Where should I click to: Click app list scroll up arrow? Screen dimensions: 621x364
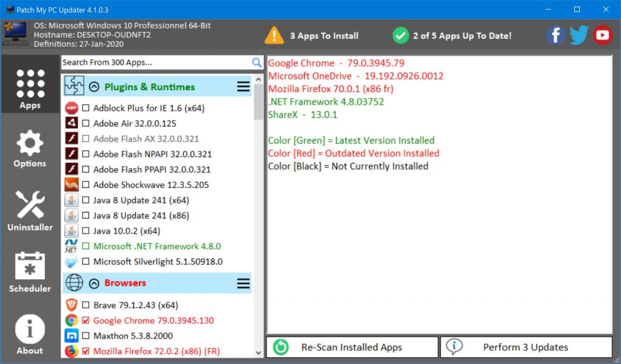[258, 79]
